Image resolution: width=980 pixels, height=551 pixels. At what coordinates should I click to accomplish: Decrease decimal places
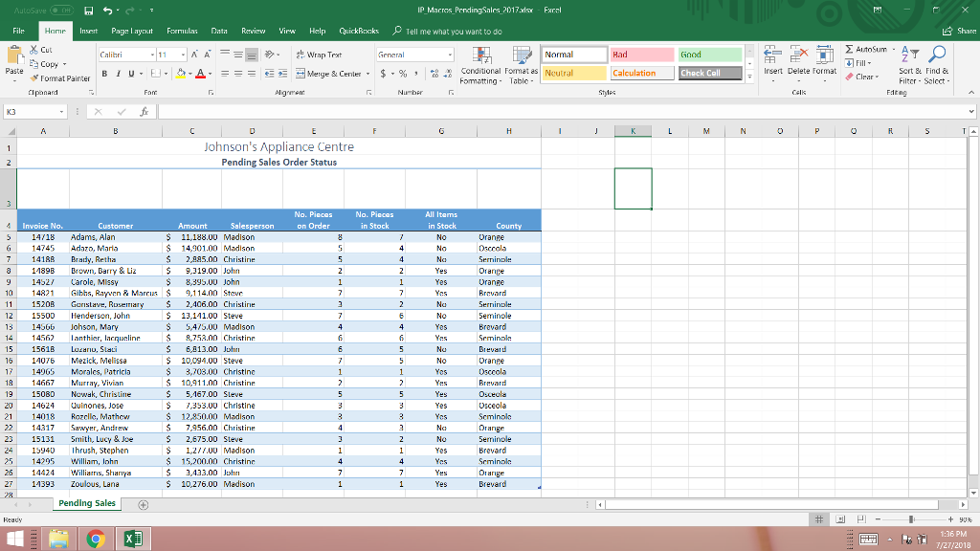(448, 74)
